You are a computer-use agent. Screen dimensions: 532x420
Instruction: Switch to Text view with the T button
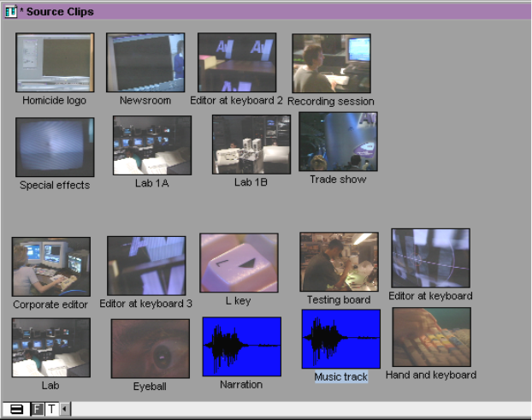click(51, 409)
